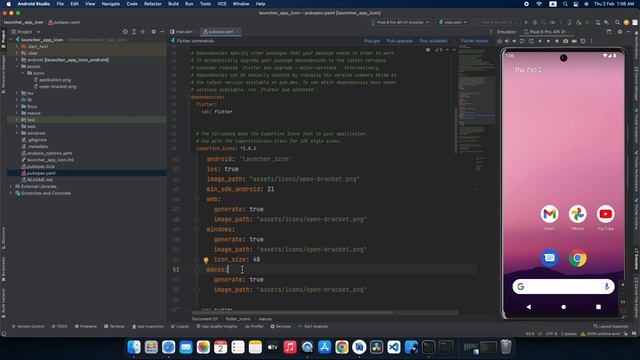Open VS Code from the macOS dock

click(x=394, y=347)
